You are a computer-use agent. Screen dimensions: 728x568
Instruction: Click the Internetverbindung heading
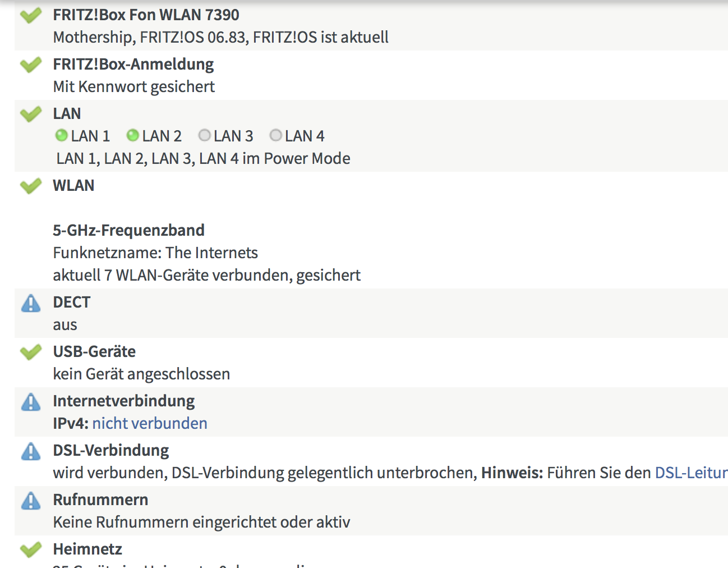pos(123,401)
